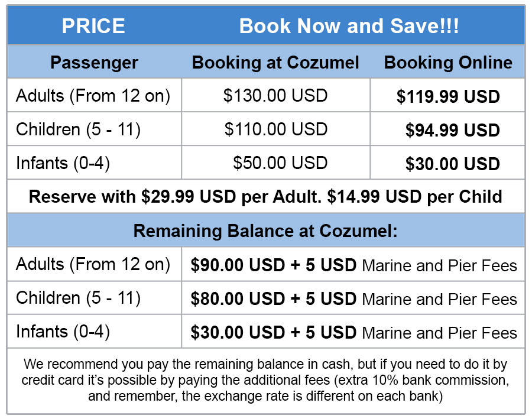
Task: Click the Booking at Cozumel column header
Action: click(x=275, y=63)
